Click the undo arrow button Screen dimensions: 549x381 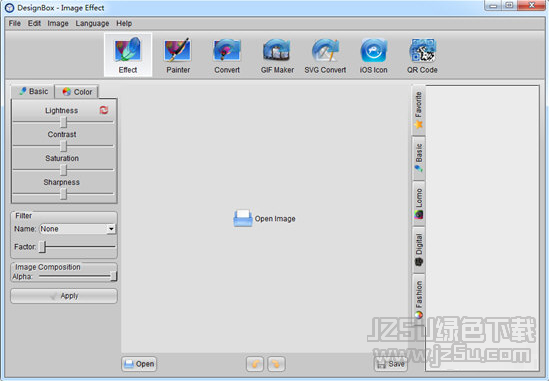[255, 364]
